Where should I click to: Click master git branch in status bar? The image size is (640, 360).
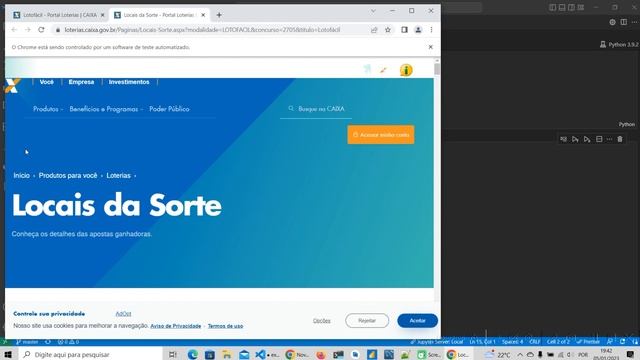27,342
